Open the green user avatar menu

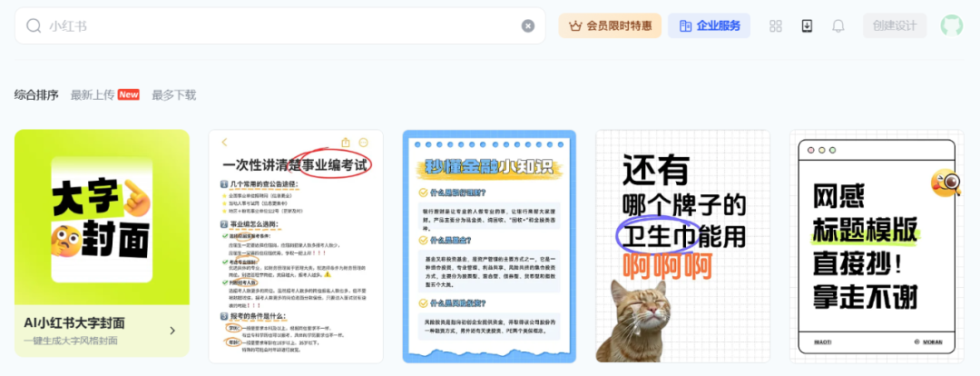pos(952,26)
